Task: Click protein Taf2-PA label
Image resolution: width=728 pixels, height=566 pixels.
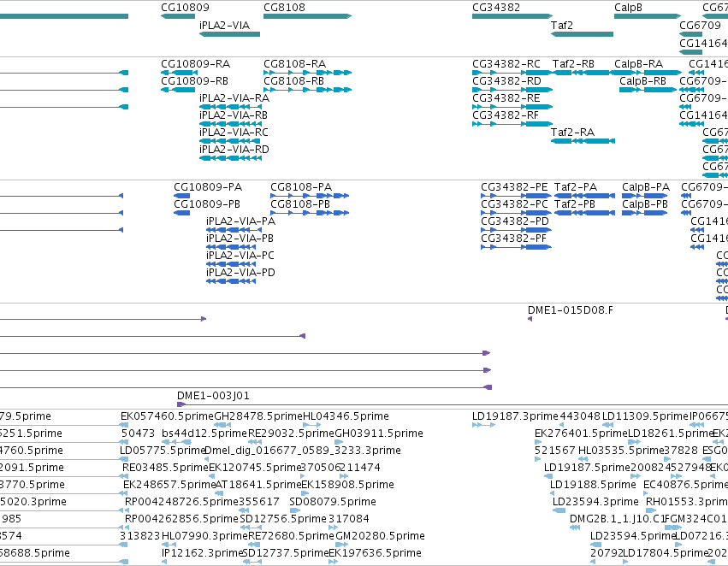Action: click(576, 187)
